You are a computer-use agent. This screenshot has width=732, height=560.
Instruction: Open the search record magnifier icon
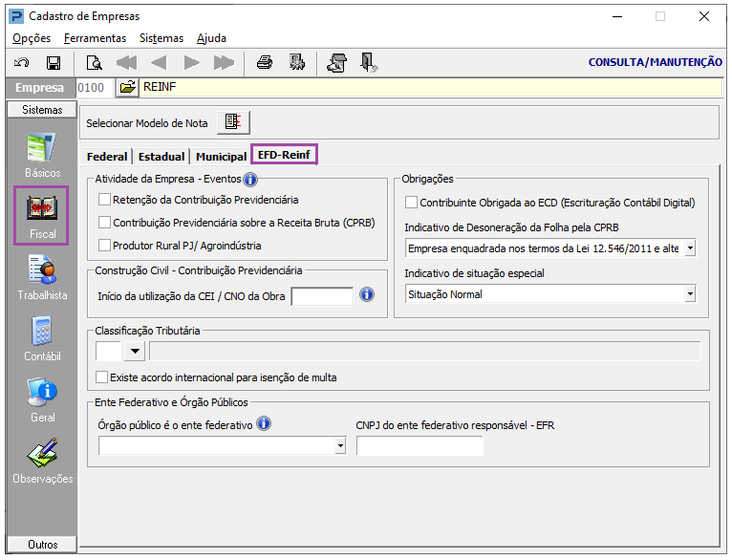[x=94, y=62]
